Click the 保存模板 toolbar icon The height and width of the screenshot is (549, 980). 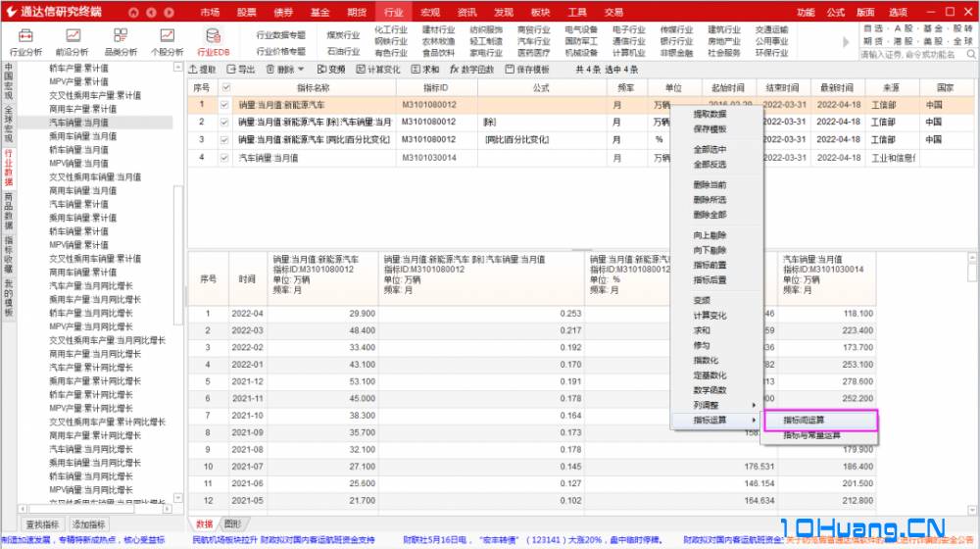pos(527,70)
